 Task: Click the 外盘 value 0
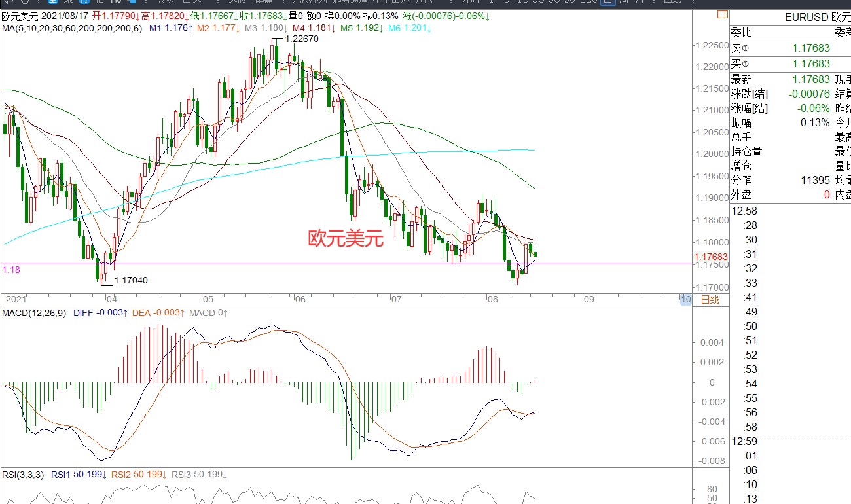pos(827,195)
